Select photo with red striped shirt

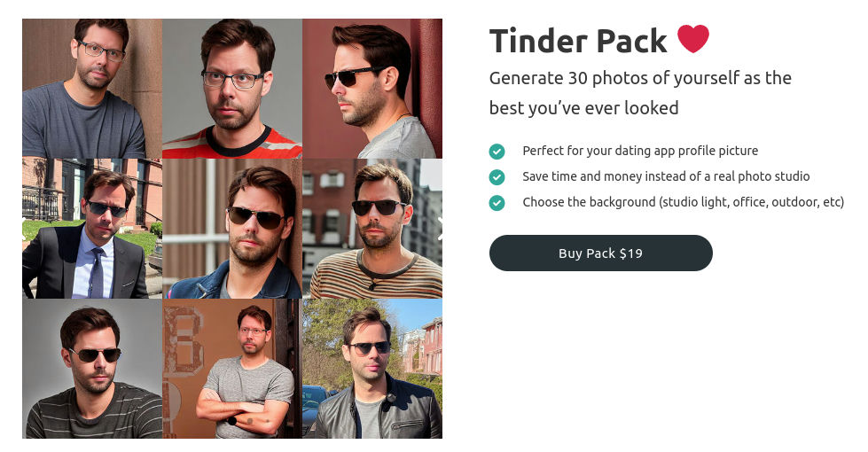click(232, 89)
